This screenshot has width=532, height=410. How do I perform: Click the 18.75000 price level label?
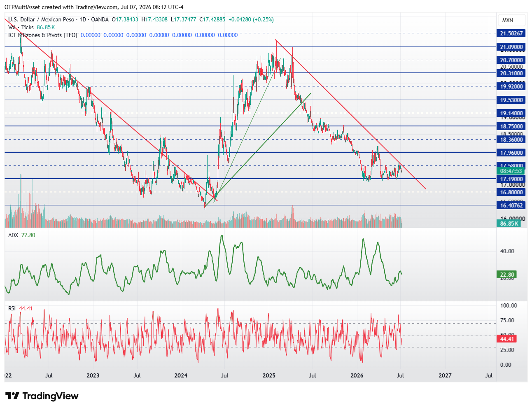tap(511, 126)
